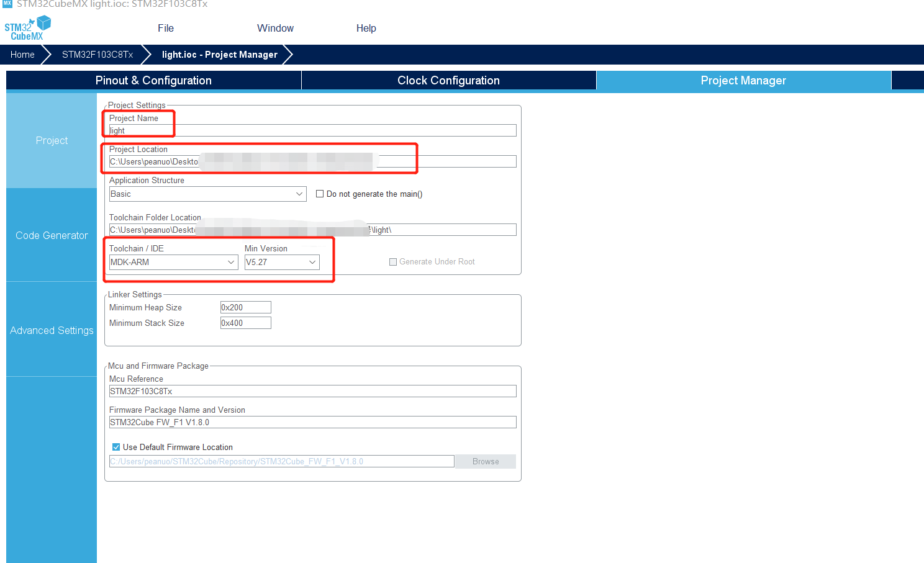Open the Project side tab
The image size is (924, 563).
click(52, 140)
